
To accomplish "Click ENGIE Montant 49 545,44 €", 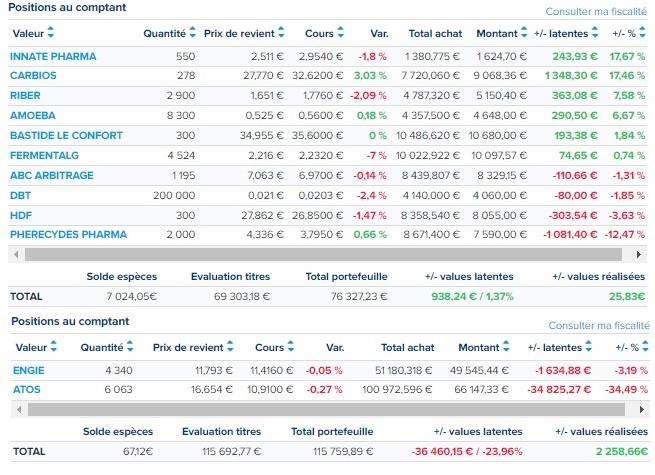I will pyautogui.click(x=480, y=371).
